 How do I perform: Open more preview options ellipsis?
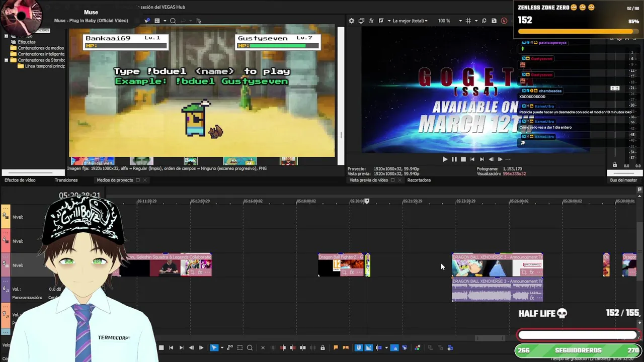pos(508,159)
